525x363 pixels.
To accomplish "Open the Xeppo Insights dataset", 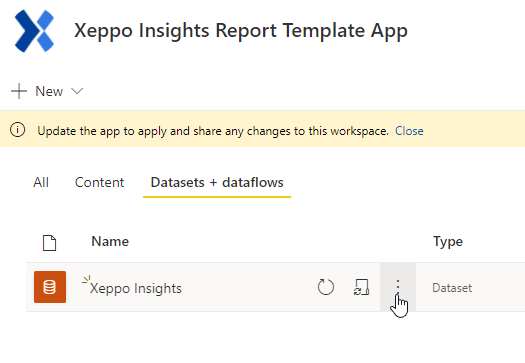I will 136,288.
